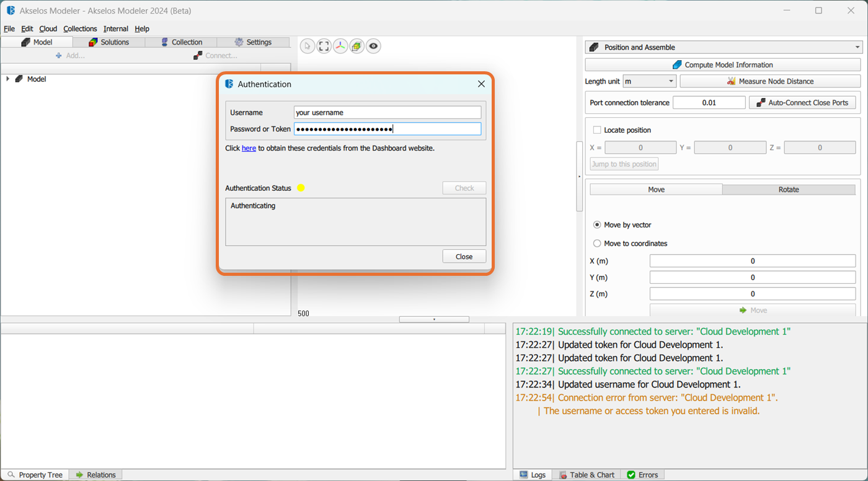This screenshot has height=481, width=868.
Task: Click the Locate position X coordinate field
Action: coord(640,148)
